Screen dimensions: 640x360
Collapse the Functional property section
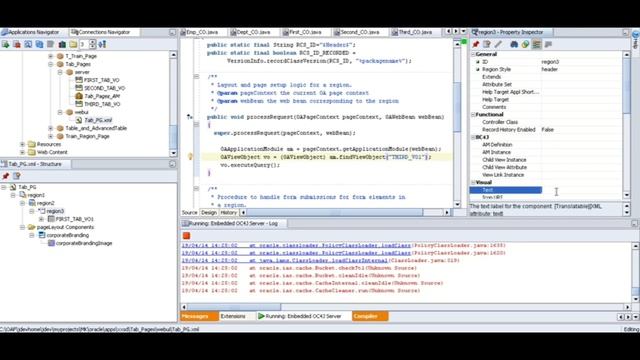[473, 115]
